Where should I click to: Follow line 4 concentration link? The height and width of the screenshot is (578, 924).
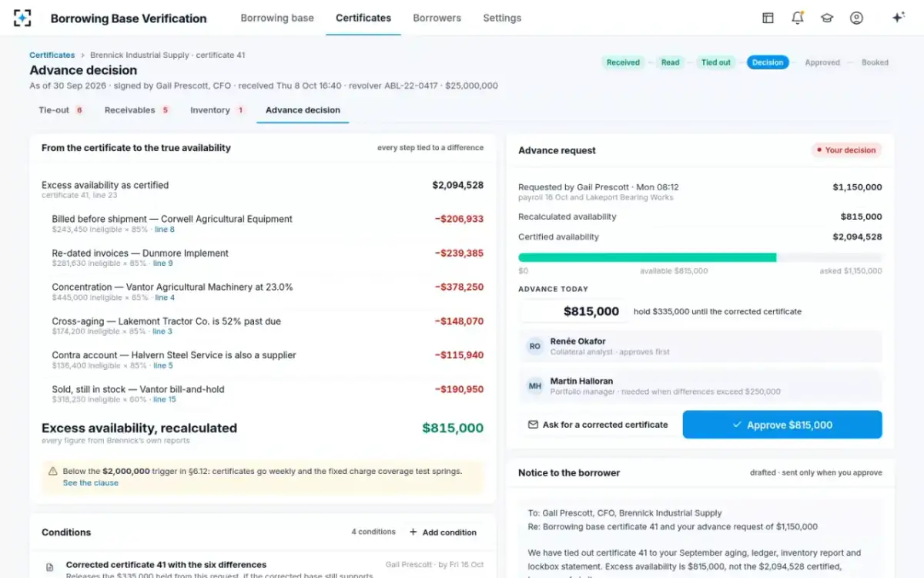click(x=165, y=297)
